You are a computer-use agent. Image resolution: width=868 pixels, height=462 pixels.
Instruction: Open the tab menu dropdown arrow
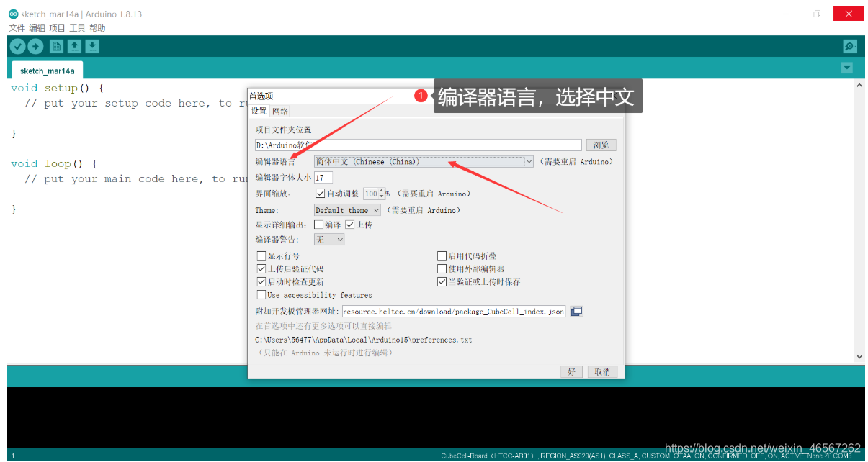(x=847, y=68)
